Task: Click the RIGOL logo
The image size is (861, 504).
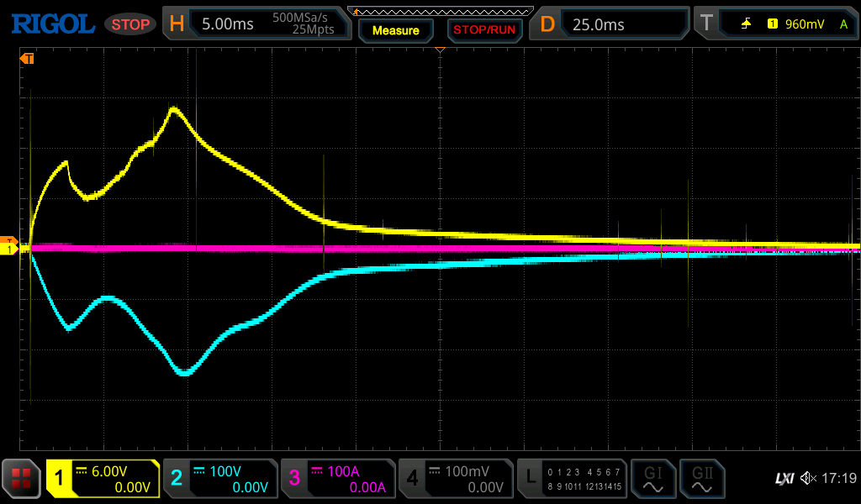Action: pyautogui.click(x=52, y=24)
